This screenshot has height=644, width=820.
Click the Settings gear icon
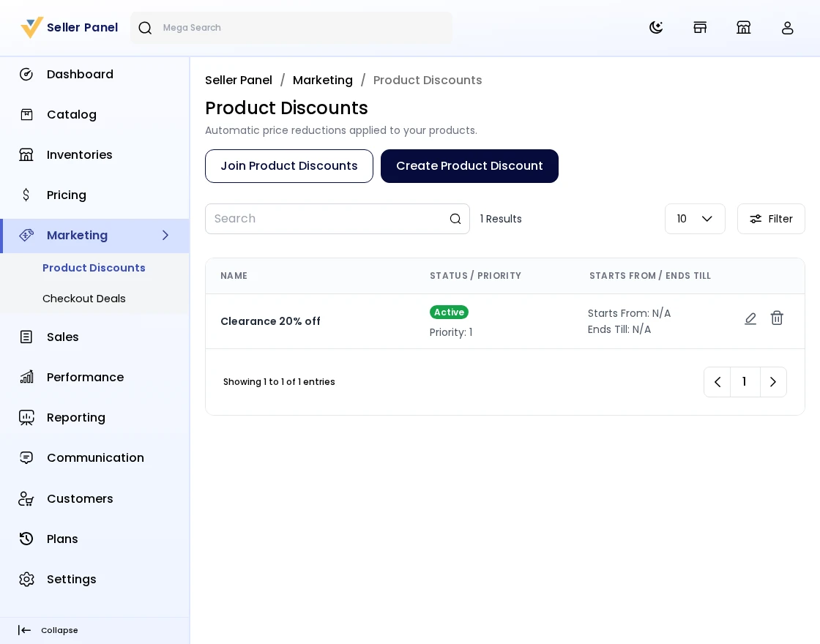(x=26, y=579)
